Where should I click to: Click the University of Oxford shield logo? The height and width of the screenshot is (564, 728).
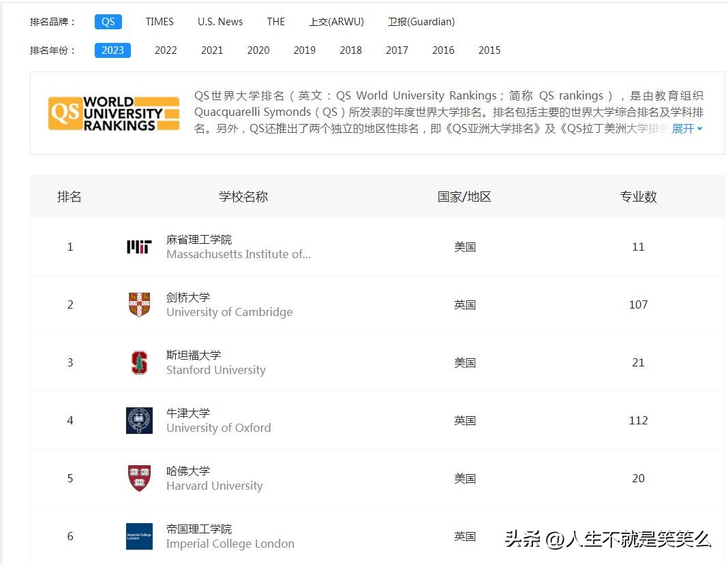click(x=138, y=420)
